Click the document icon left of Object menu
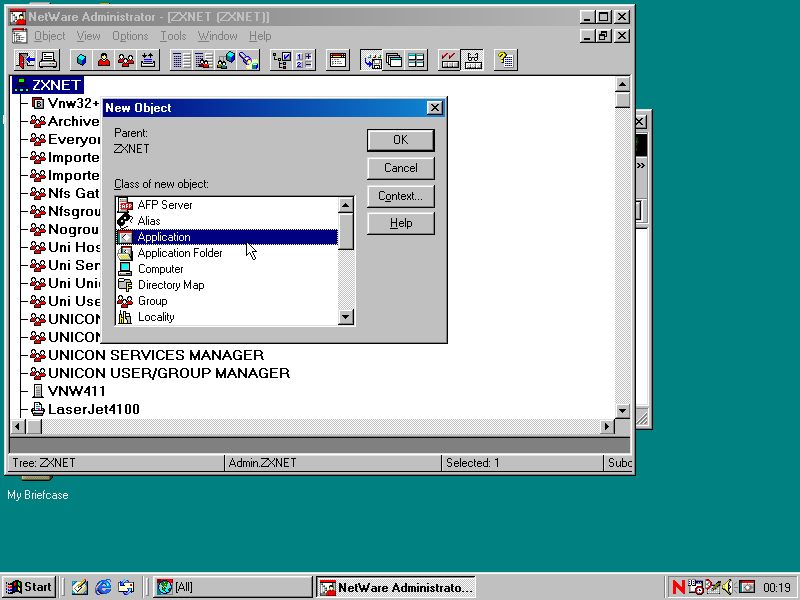The width and height of the screenshot is (800, 600). pyautogui.click(x=19, y=36)
